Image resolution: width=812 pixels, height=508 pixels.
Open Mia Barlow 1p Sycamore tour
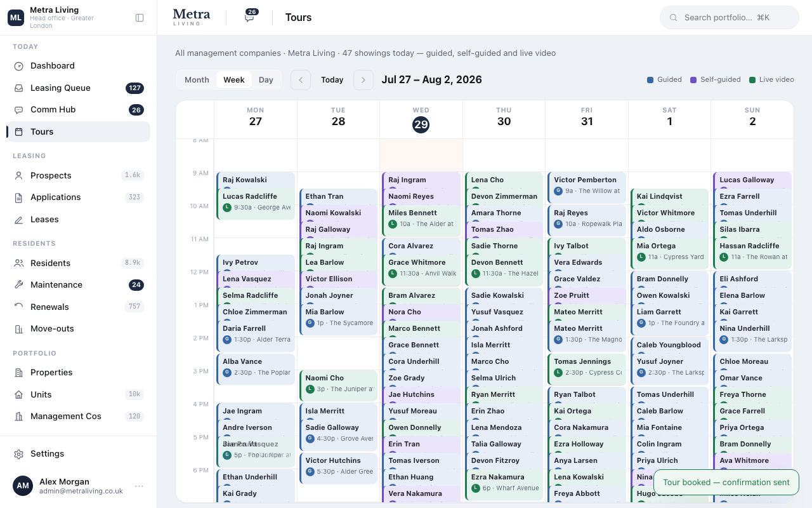point(339,319)
